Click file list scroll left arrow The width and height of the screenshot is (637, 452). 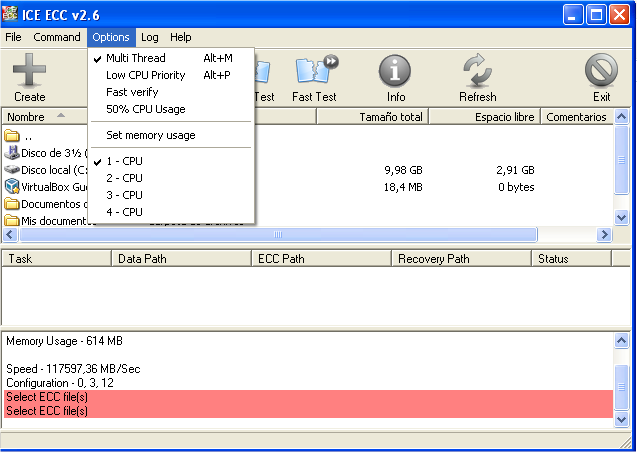click(x=10, y=234)
